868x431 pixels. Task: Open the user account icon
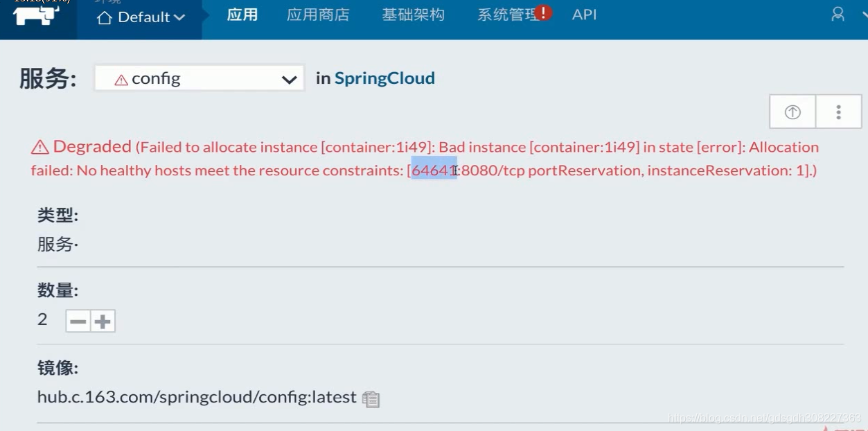838,15
